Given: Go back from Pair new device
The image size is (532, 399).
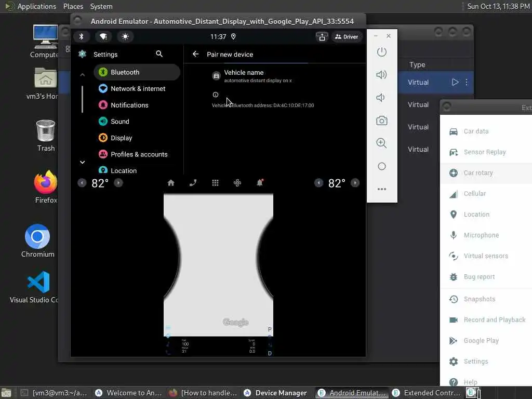Looking at the screenshot, I should (195, 54).
